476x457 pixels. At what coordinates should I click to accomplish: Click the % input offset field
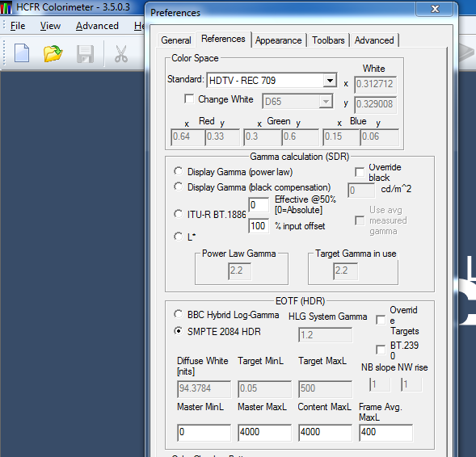tap(259, 226)
